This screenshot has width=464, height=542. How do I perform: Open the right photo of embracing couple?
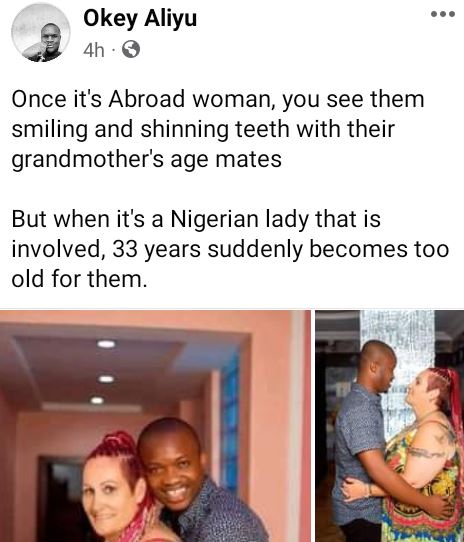click(390, 426)
